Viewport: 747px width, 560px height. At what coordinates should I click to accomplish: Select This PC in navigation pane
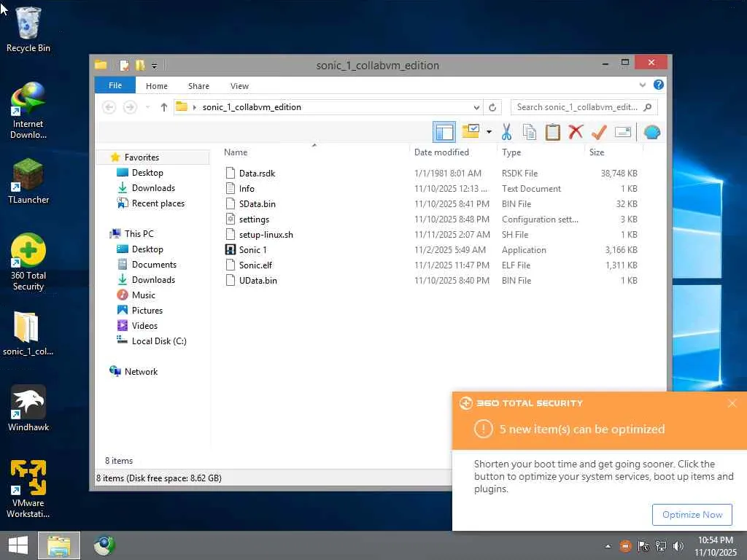click(x=139, y=234)
